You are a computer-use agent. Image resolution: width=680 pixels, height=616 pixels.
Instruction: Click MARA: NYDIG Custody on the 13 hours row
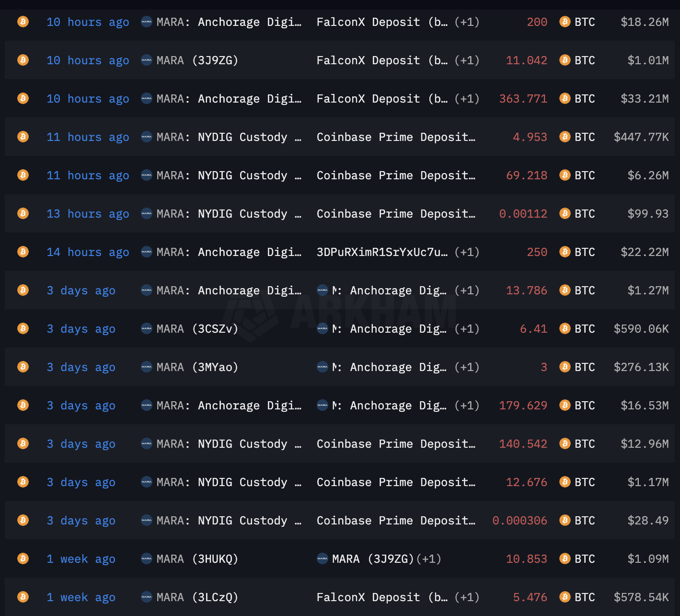[x=220, y=213]
